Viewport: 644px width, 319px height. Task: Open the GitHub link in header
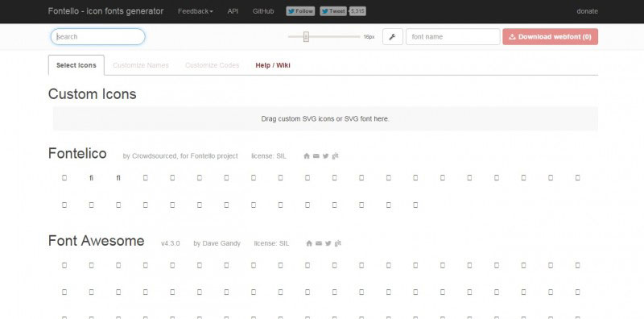click(263, 11)
